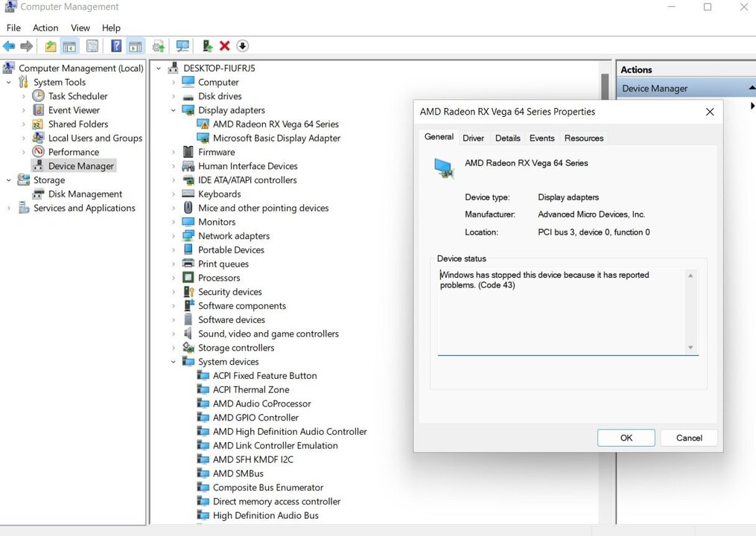The image size is (756, 536).
Task: Toggle the Show/Hide Console Tree toolbar button
Action: click(69, 46)
